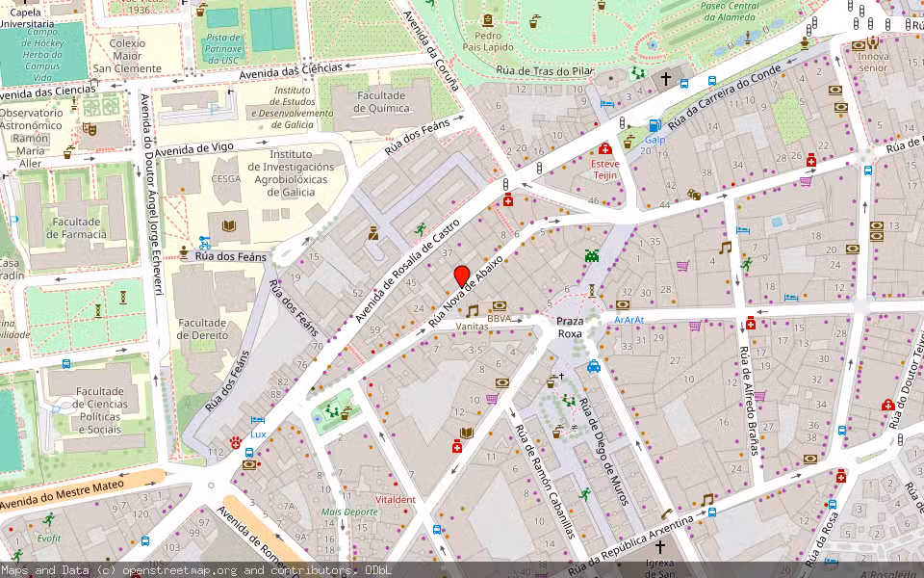Image resolution: width=924 pixels, height=578 pixels.
Task: Select the 'Mais Deporte' label
Action: click(x=349, y=512)
